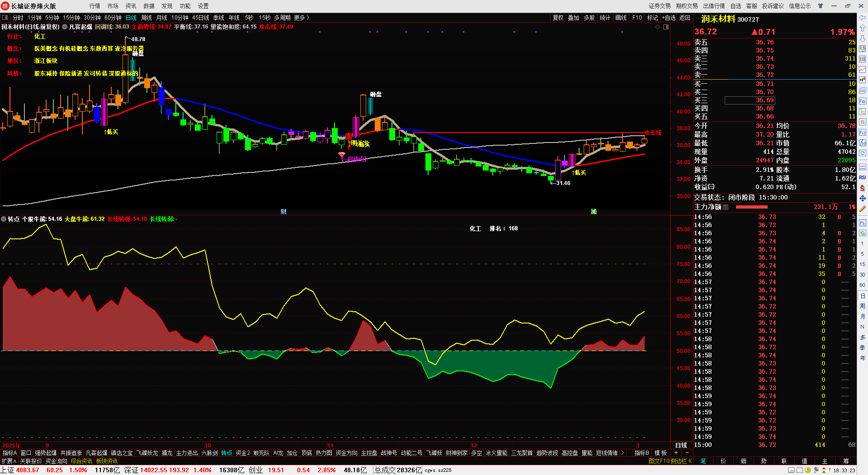Click the RSI indicator icon in the sidebar
This screenshot has height=475, width=868.
(x=863, y=177)
